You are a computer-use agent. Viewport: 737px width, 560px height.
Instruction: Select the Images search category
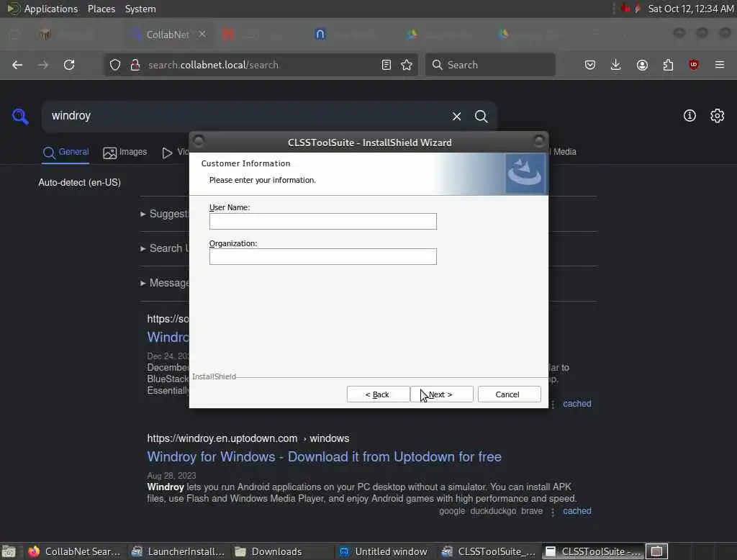(125, 152)
